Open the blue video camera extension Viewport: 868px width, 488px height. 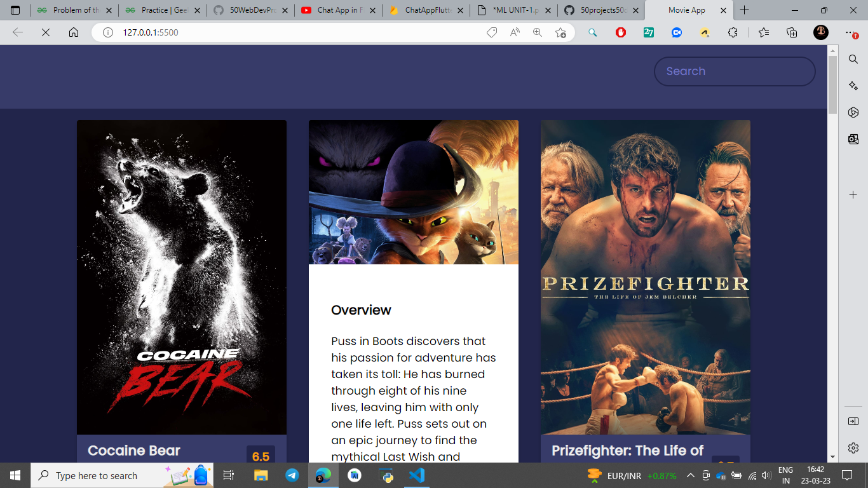tap(677, 32)
